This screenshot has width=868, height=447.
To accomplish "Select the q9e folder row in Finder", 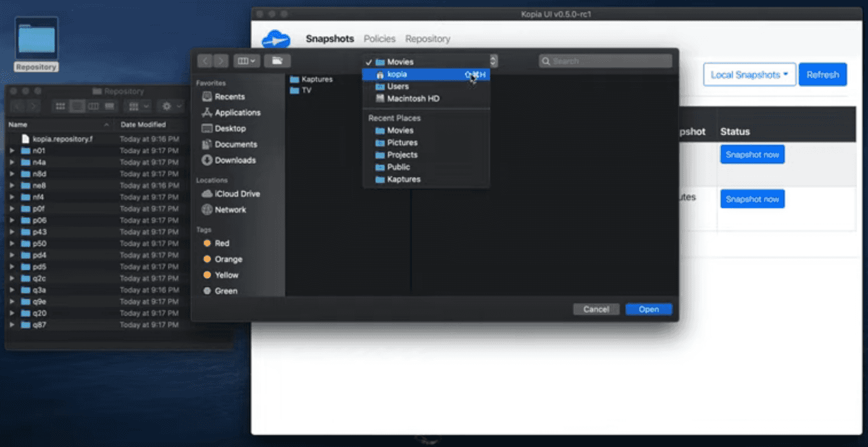I will click(98, 302).
